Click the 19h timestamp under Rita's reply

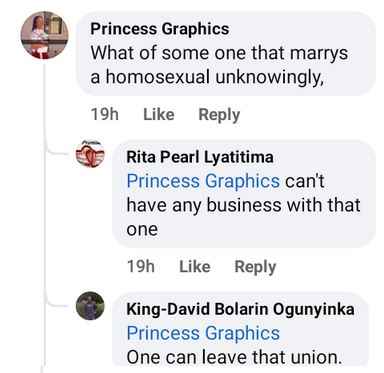[x=140, y=266]
